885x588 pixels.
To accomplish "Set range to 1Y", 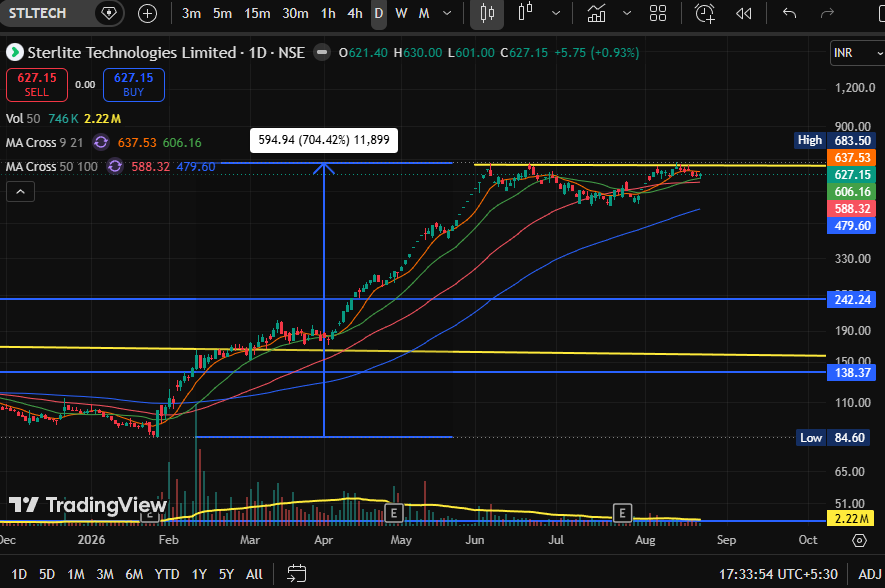I will click(x=199, y=574).
